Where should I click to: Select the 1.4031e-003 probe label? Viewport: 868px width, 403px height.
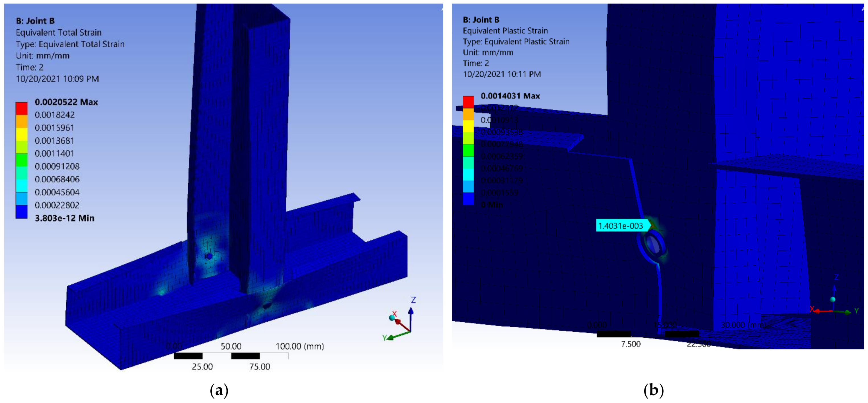tap(620, 226)
